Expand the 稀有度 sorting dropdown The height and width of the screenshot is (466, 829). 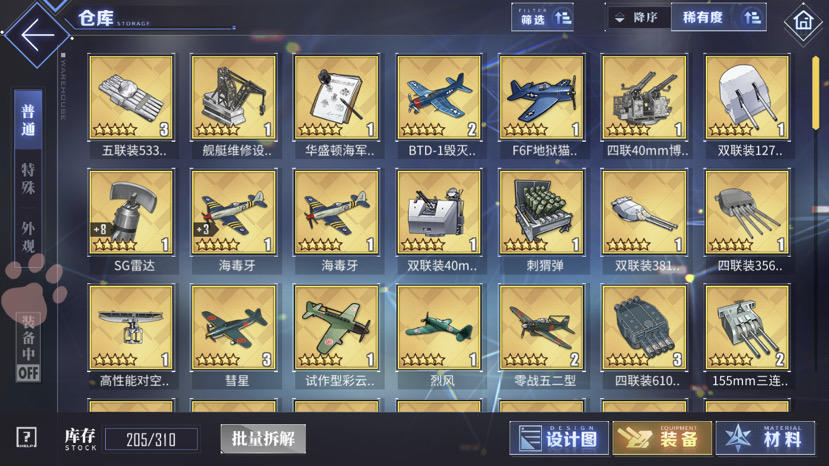point(719,17)
